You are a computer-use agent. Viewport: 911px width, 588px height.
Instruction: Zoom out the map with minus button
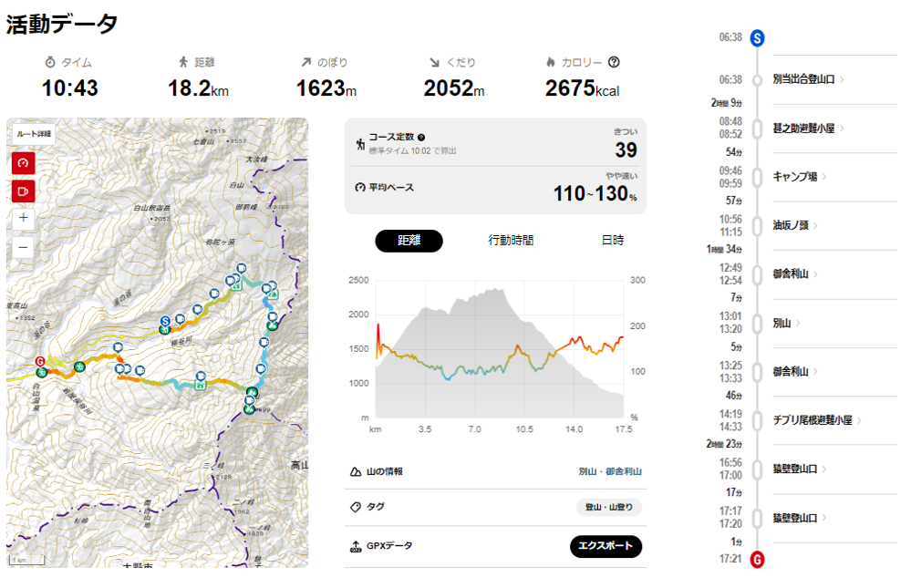[23, 248]
